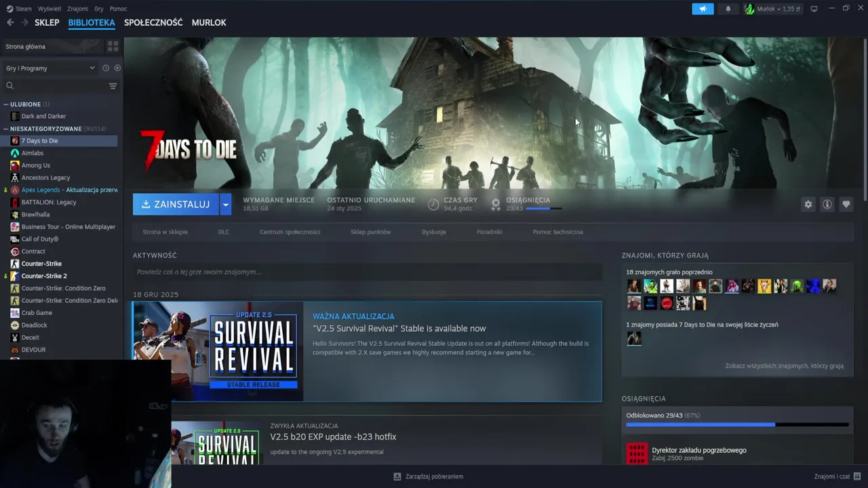This screenshot has width=868, height=488.
Task: Open Centrum społeczności tab
Action: (290, 232)
